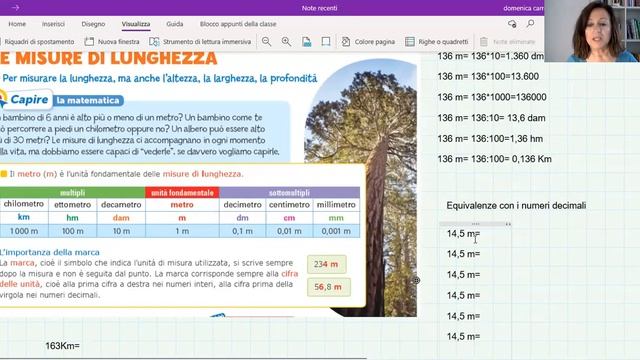Click the 'chilometro' table cell
The height and width of the screenshot is (360, 640).
(24, 204)
